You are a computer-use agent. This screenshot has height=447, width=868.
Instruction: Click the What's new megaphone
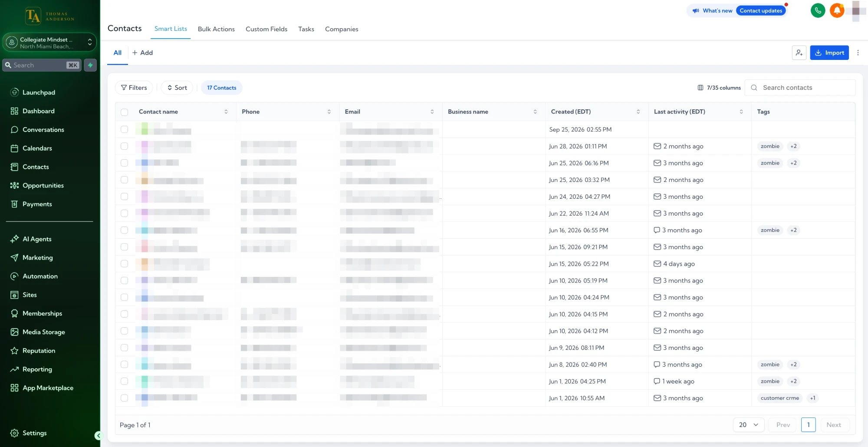696,11
